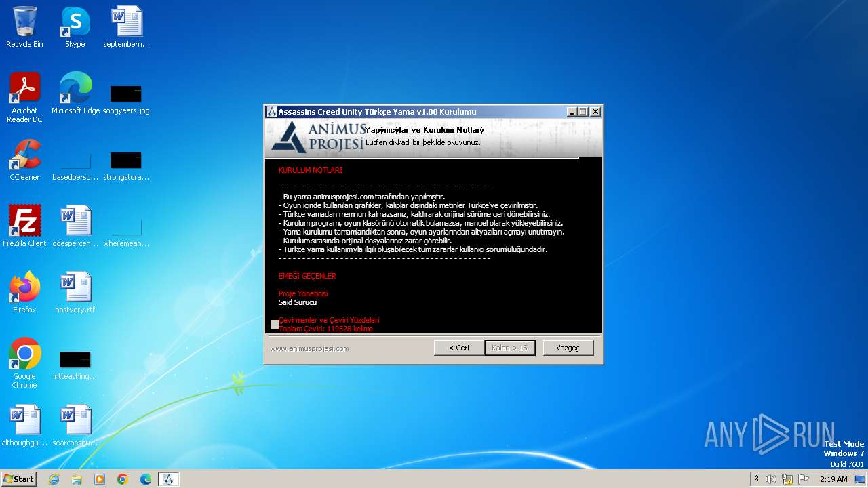Open the Start menu
The width and height of the screenshot is (868, 488).
(x=18, y=479)
